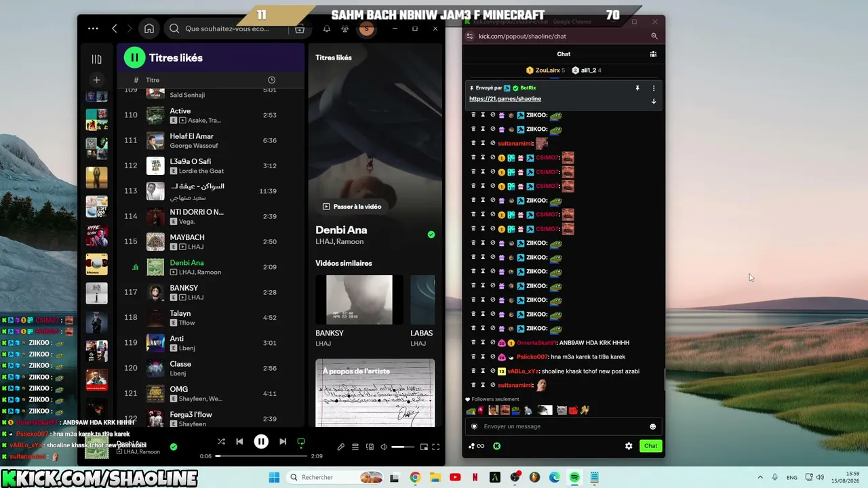Select the track Classe by Lbenj
868x488 pixels.
(212, 368)
